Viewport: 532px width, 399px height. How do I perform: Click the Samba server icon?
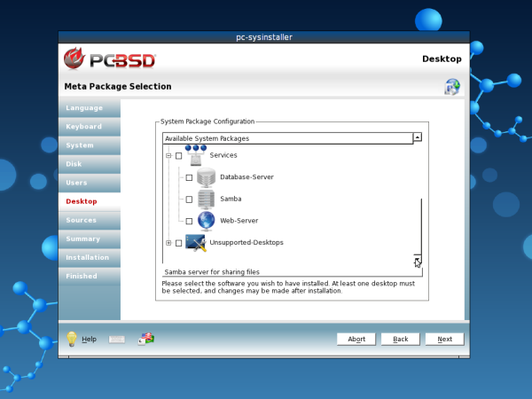click(x=206, y=199)
